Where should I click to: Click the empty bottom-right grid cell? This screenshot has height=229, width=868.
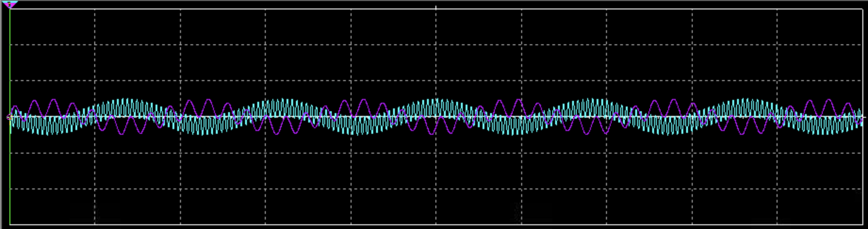click(819, 206)
